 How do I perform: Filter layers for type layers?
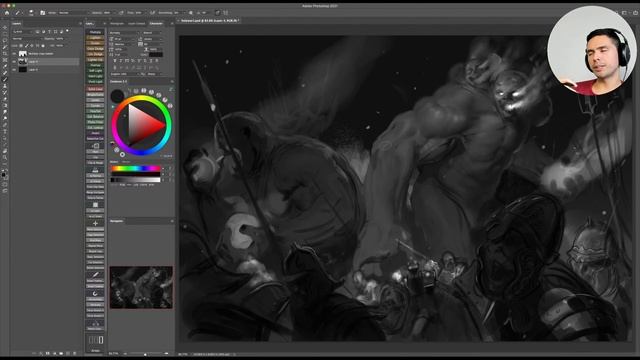click(49, 31)
